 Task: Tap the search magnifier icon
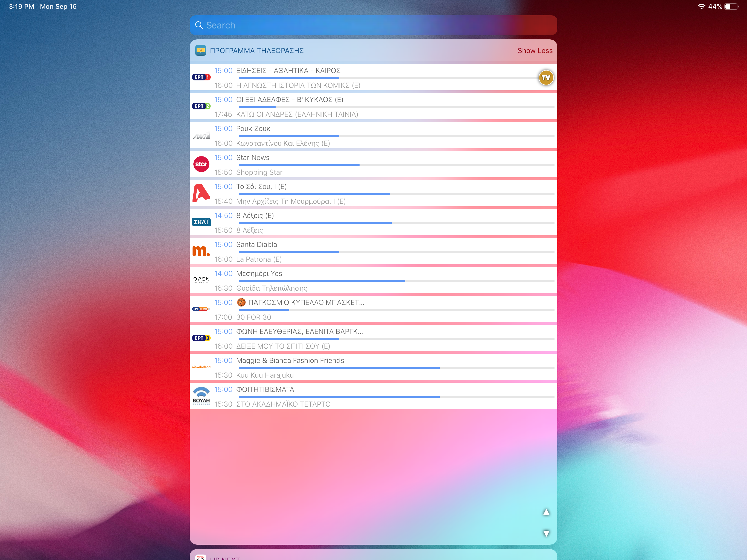click(199, 25)
